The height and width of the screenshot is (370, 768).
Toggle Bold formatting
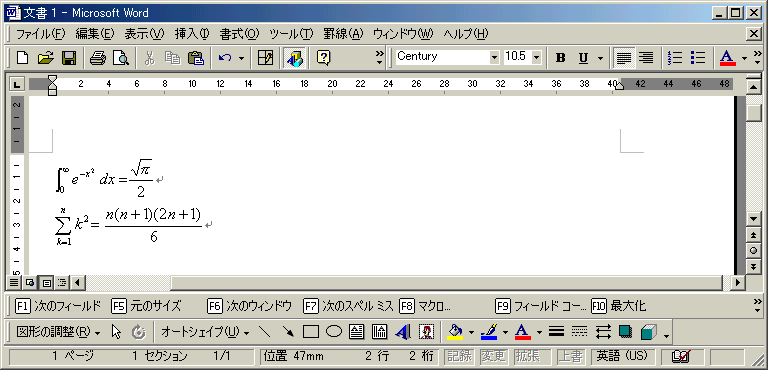click(560, 58)
